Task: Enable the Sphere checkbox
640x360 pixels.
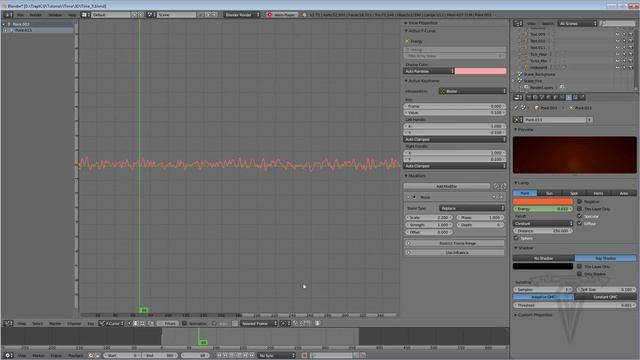Action: click(516, 238)
